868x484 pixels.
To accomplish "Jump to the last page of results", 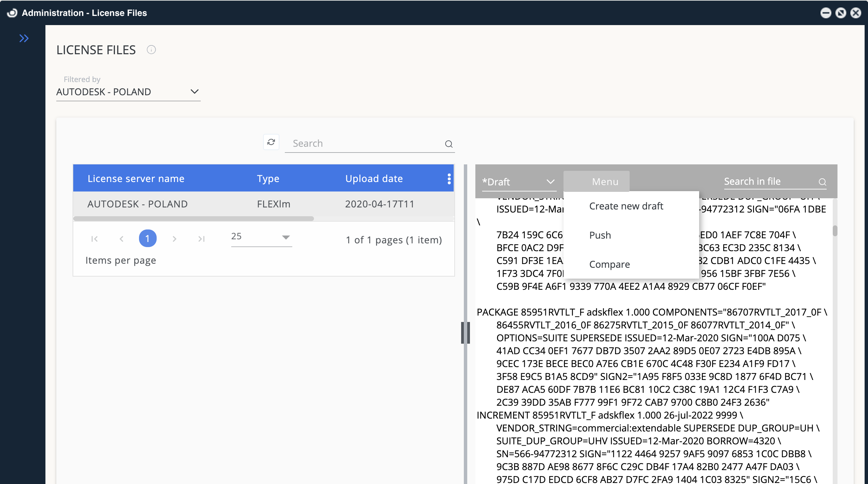I will pos(201,238).
